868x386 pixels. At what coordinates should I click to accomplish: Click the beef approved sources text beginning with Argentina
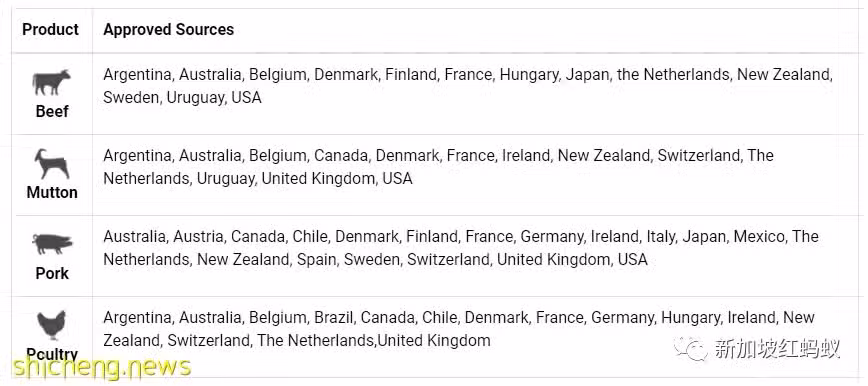point(468,86)
